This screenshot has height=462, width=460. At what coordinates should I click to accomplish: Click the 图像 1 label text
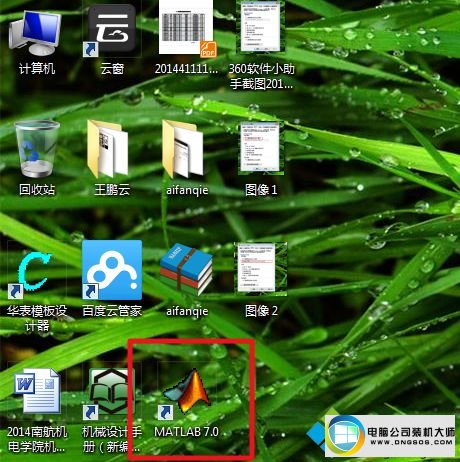[261, 190]
